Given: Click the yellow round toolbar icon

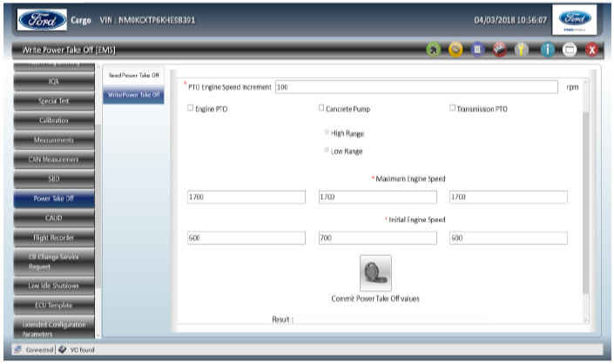Looking at the screenshot, I should click(455, 50).
